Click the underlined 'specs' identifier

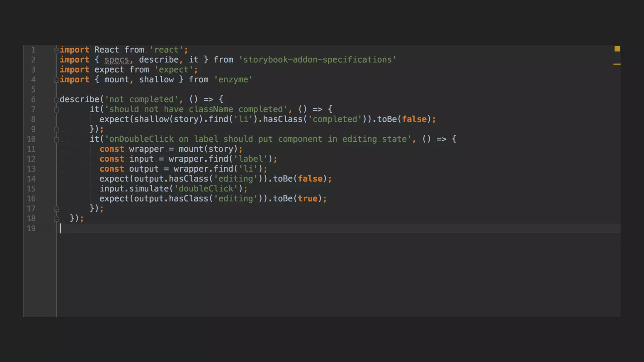(x=116, y=60)
